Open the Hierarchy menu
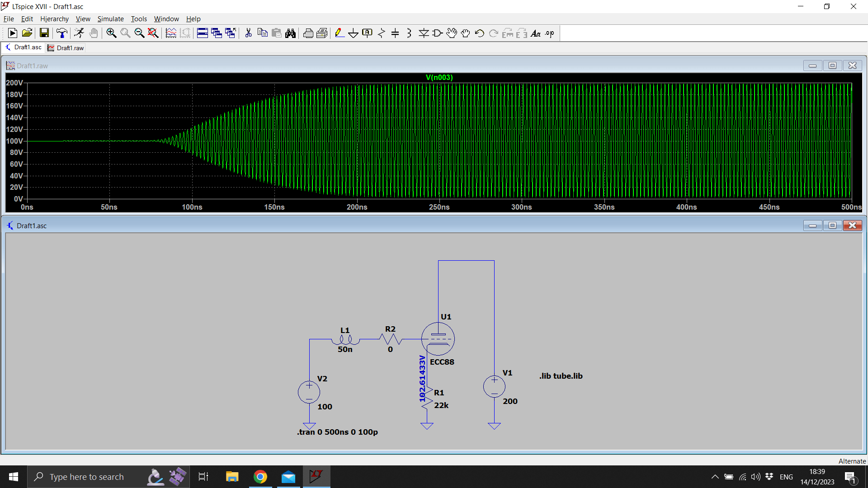The image size is (868, 488). click(54, 19)
